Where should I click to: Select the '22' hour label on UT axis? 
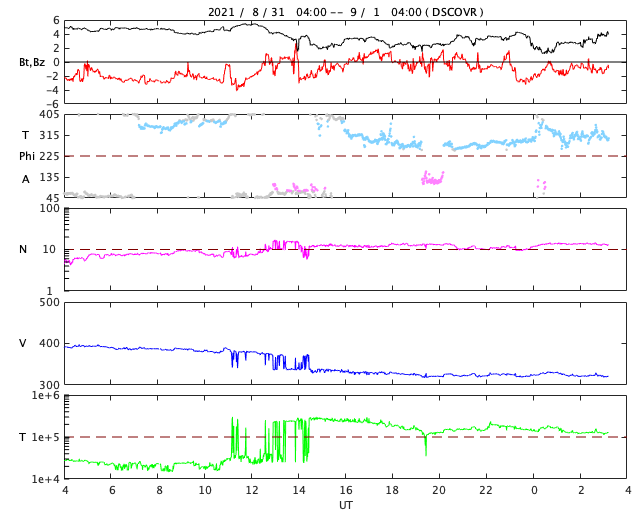point(486,490)
